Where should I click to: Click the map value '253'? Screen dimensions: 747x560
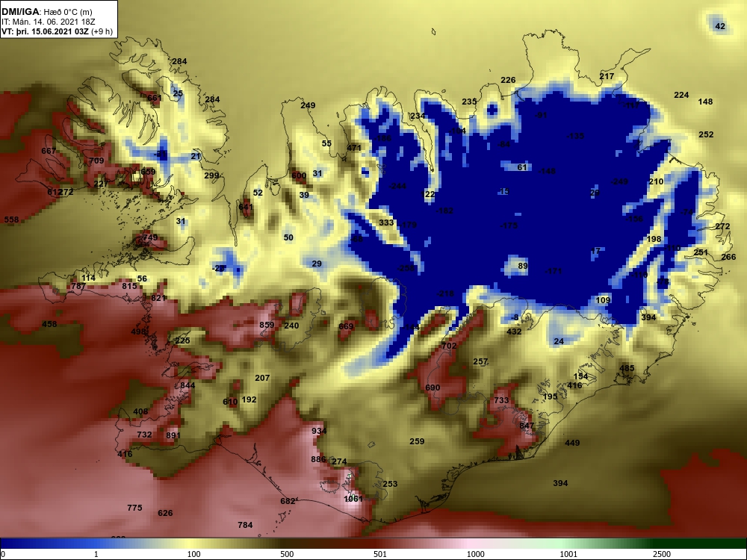pos(390,484)
